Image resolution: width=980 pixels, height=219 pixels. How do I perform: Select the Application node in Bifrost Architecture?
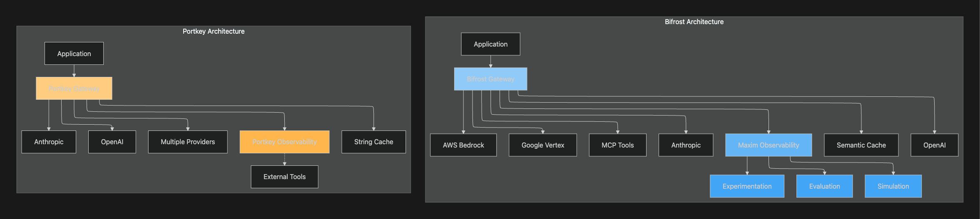pos(490,44)
